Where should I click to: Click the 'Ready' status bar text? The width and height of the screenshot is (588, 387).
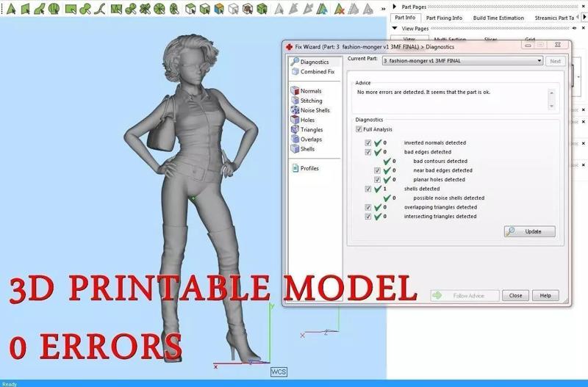[x=10, y=384]
